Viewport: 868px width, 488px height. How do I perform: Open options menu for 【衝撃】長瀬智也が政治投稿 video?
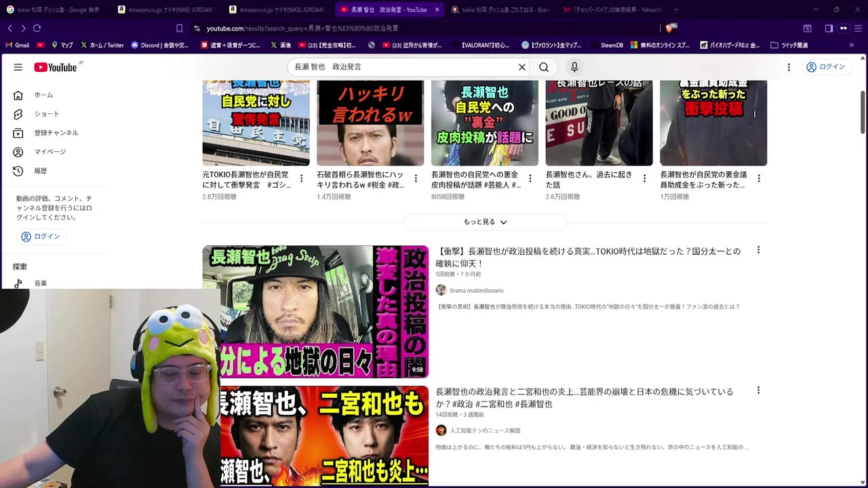pos(758,250)
